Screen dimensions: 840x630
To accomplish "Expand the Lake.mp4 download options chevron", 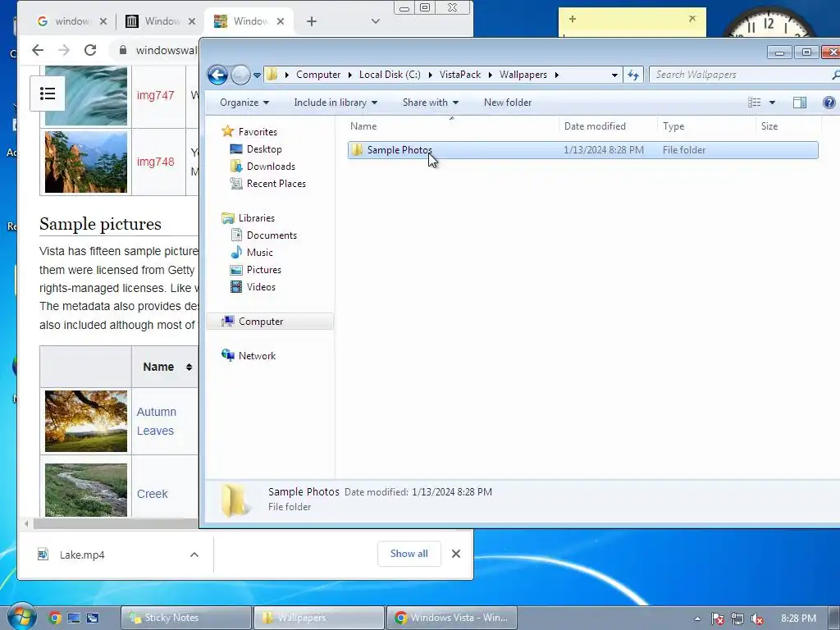I will (x=194, y=555).
